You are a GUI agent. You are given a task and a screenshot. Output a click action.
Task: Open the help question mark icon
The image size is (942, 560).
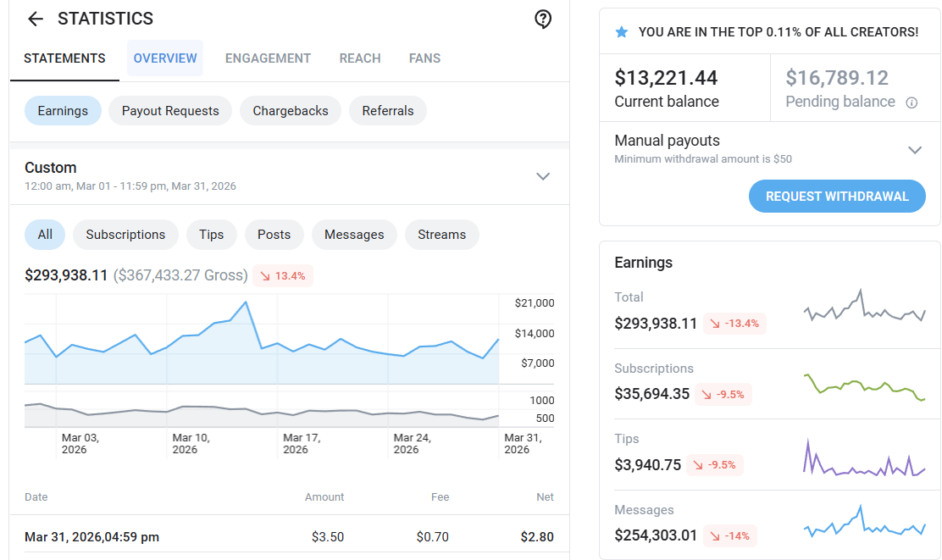coord(543,19)
